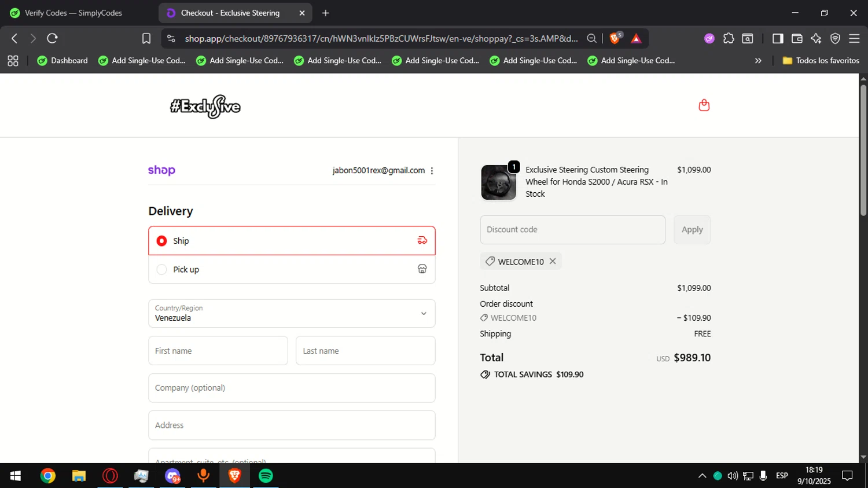Remove the WELCOME10 discount code tag
The image size is (868, 488).
[553, 261]
